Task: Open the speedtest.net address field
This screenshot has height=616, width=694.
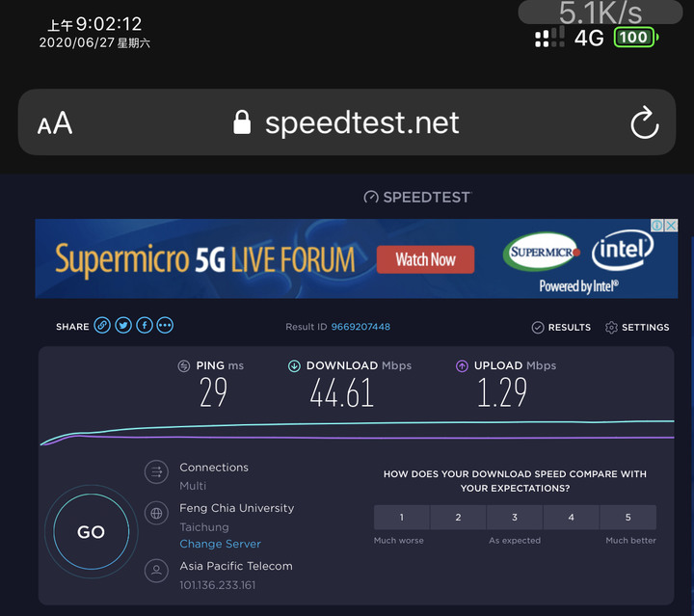Action: coord(347,122)
